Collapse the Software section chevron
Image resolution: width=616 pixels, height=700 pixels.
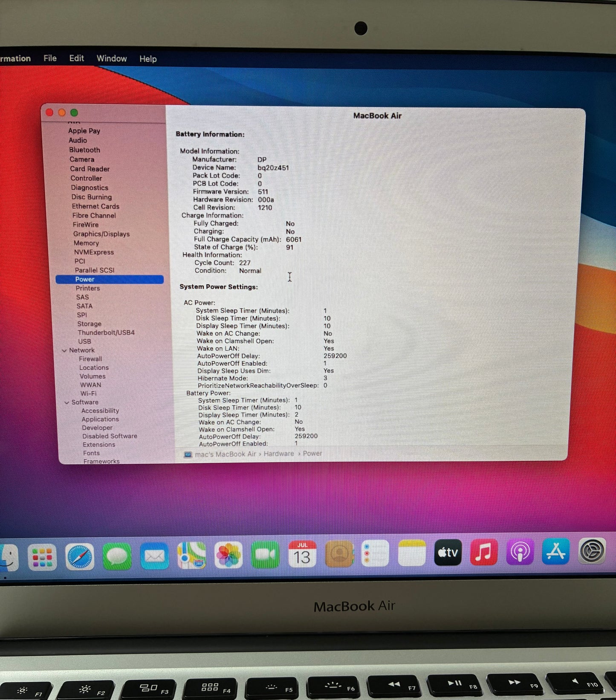(67, 402)
